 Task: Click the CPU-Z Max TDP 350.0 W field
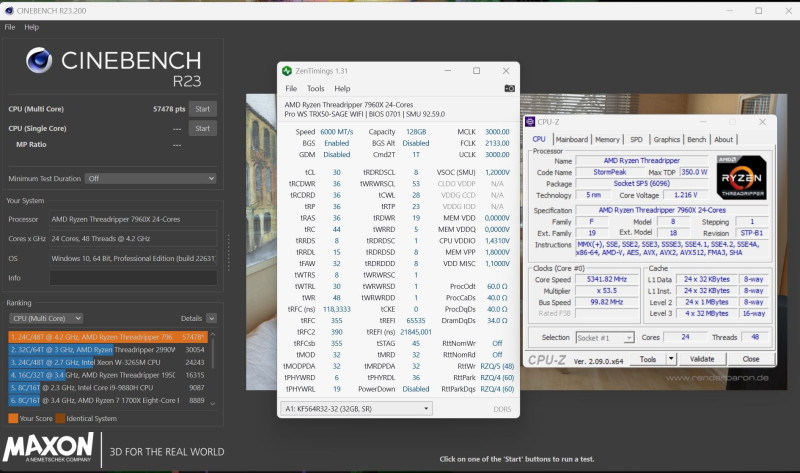coord(694,172)
